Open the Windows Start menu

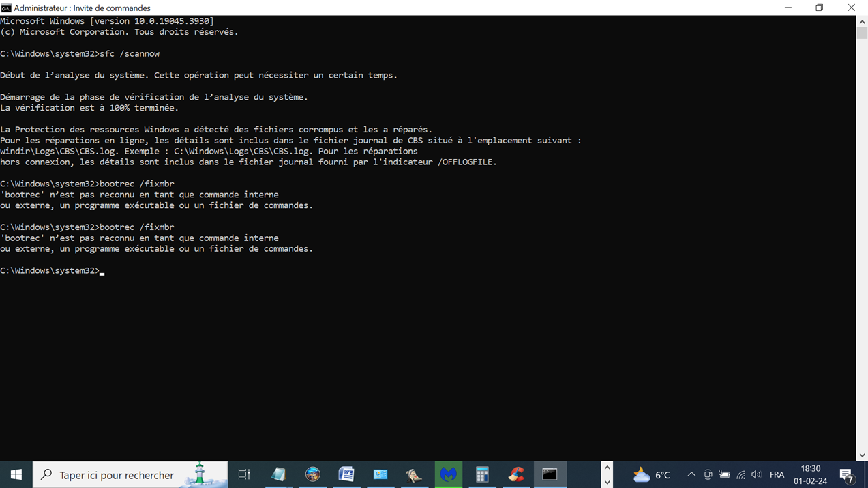pos(16,474)
